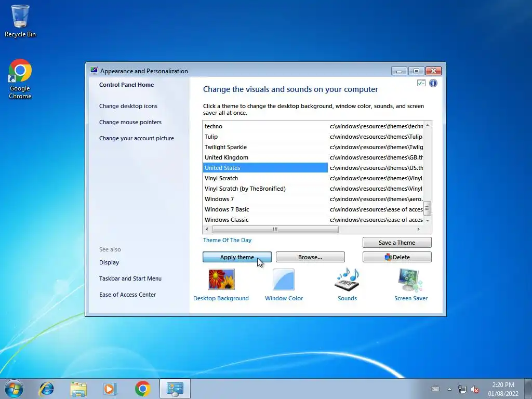This screenshot has width=532, height=399.
Task: Open the Windows Start button
Action: (x=14, y=389)
